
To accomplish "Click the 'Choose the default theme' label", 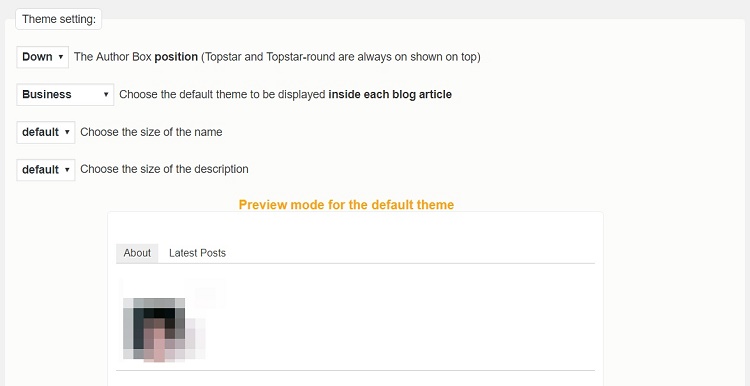I will (x=286, y=95).
